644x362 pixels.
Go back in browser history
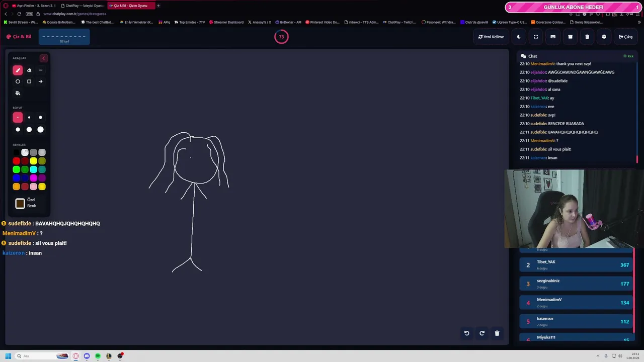6,14
